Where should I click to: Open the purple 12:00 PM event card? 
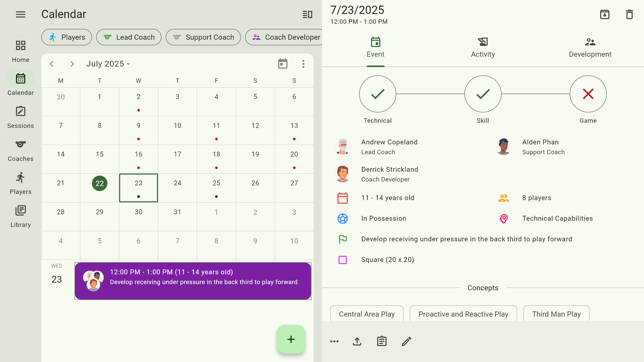coord(193,281)
